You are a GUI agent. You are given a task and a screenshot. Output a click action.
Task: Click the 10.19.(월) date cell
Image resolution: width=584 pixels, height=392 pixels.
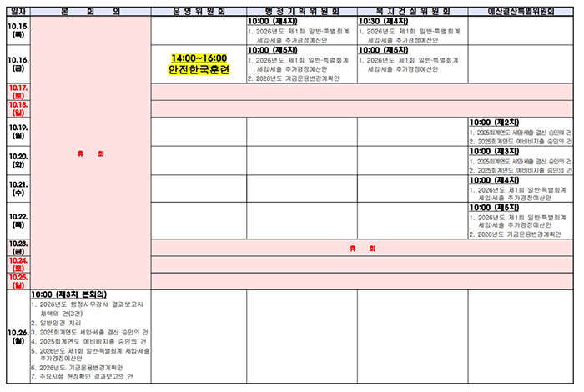pos(18,132)
